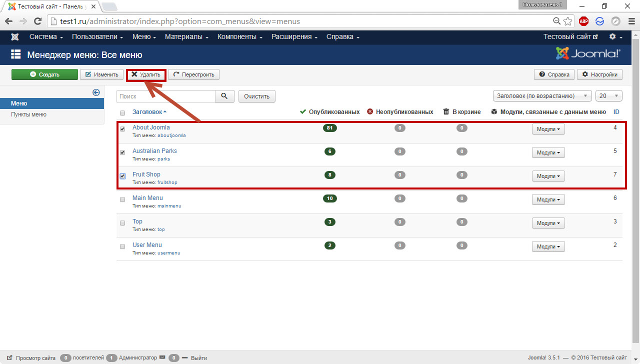Reload the page in browser
The height and width of the screenshot is (364, 640).
point(37,21)
